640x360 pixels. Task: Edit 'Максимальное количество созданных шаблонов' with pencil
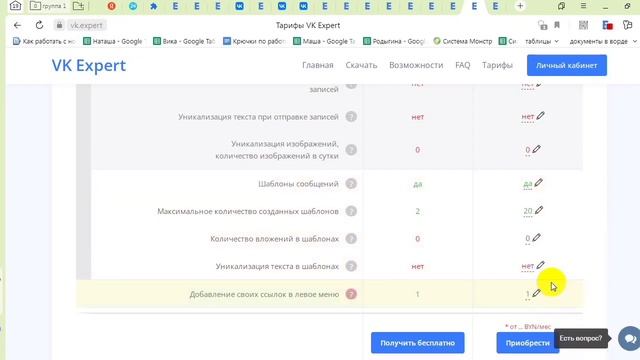[x=539, y=210]
